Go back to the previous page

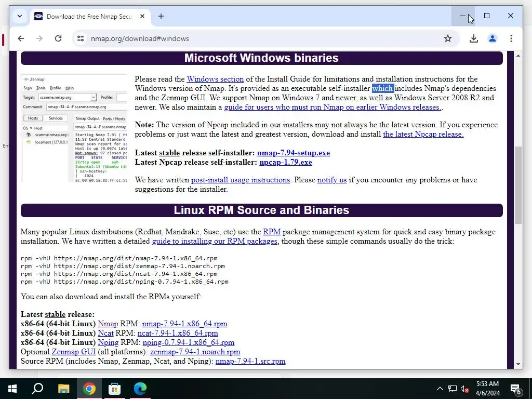(x=21, y=38)
